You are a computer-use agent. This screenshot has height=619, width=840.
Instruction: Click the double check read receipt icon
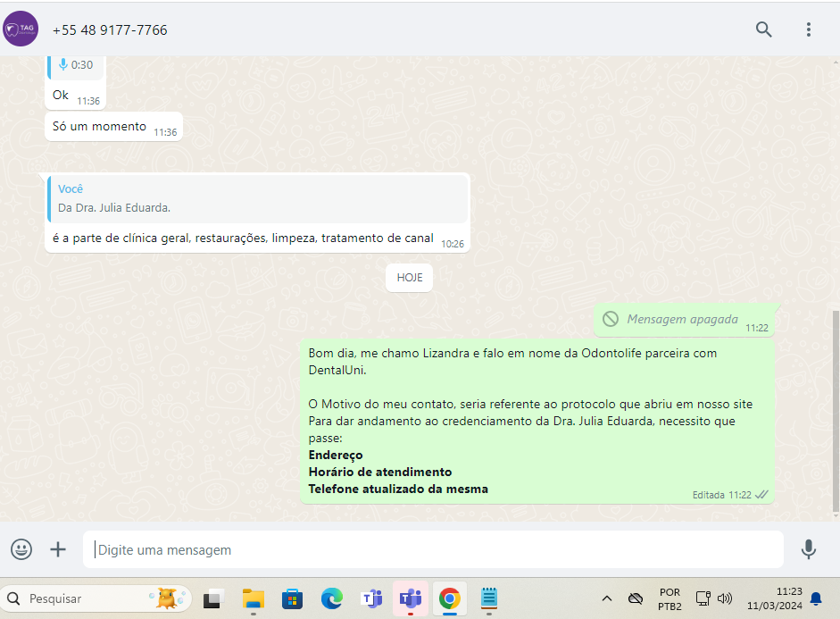[x=761, y=495]
